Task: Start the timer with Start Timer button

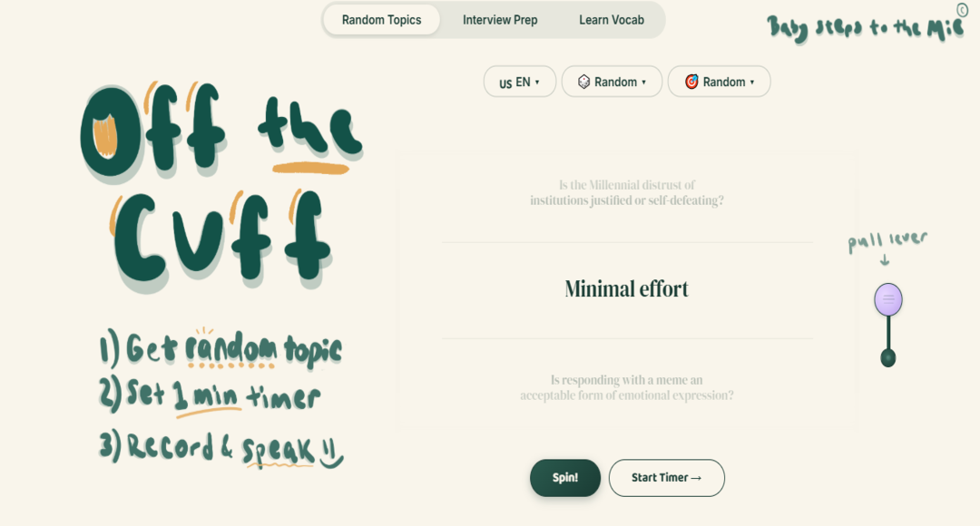Action: click(667, 478)
